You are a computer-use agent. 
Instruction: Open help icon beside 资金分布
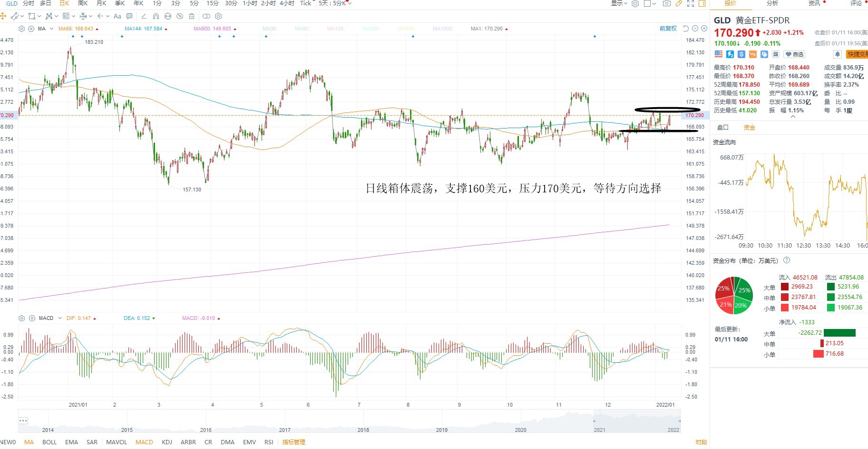787,260
